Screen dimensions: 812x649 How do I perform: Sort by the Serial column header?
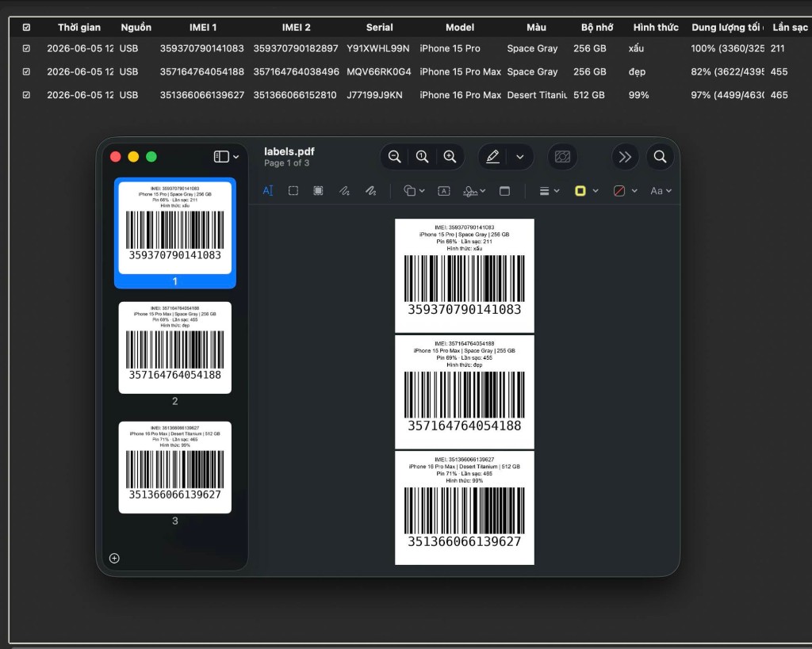point(380,28)
